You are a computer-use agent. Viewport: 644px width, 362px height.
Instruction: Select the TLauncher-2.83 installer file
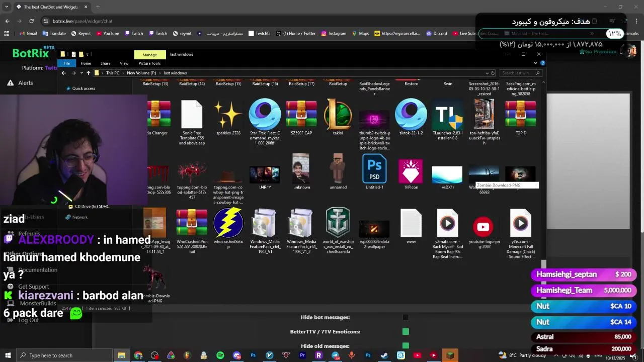[x=448, y=121]
